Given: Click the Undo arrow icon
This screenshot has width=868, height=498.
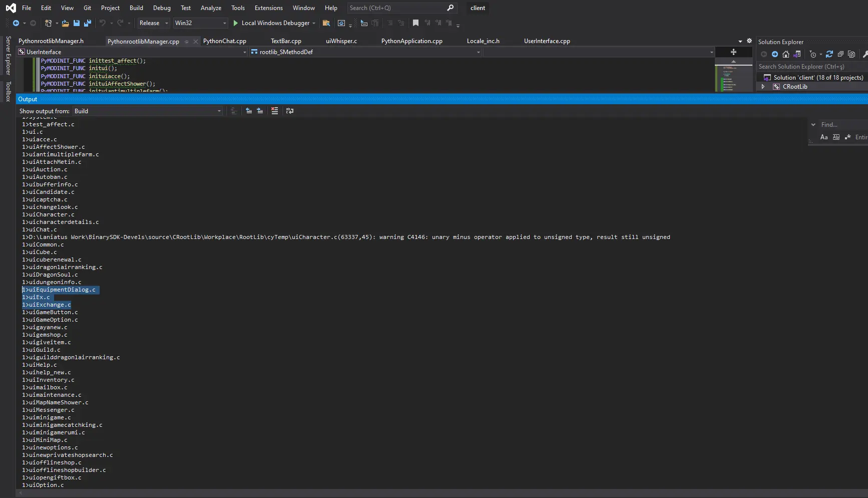Looking at the screenshot, I should pos(103,23).
